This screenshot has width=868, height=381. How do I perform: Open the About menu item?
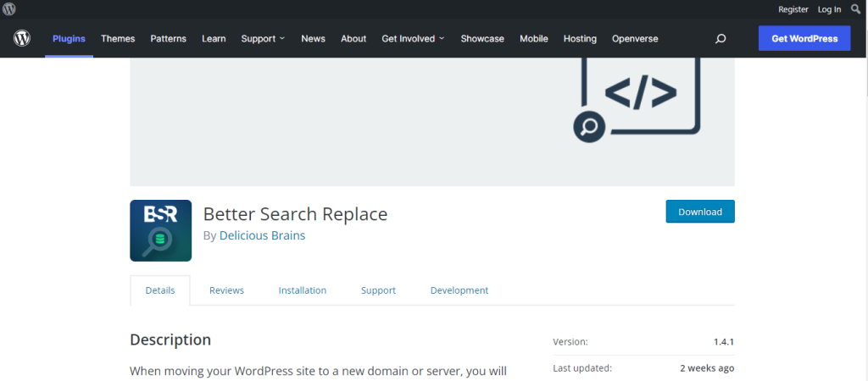pos(353,39)
